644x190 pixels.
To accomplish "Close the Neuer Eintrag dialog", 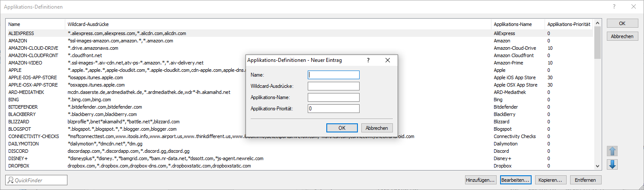I will click(388, 60).
